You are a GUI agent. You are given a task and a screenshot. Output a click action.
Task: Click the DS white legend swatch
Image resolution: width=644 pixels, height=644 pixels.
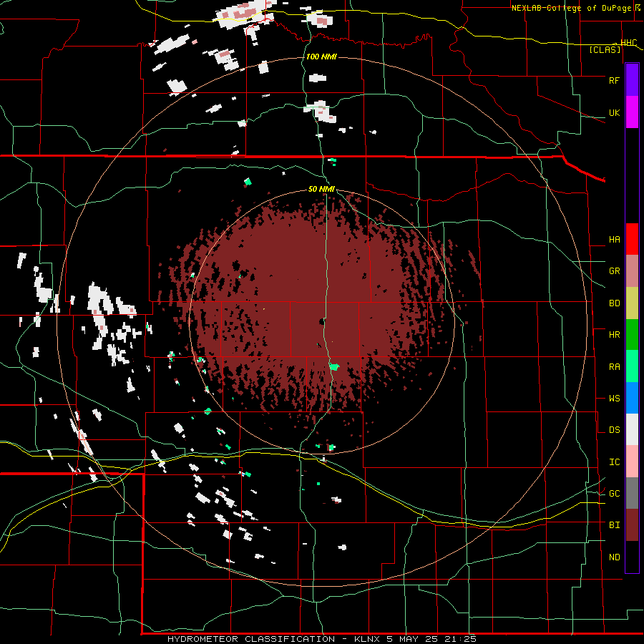coord(632,429)
